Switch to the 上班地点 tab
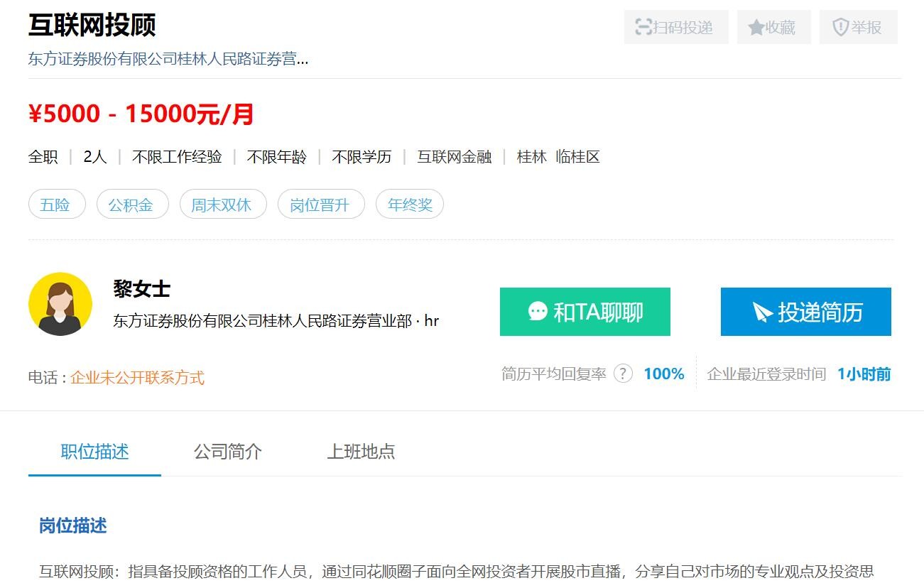924x588 pixels. pos(361,452)
